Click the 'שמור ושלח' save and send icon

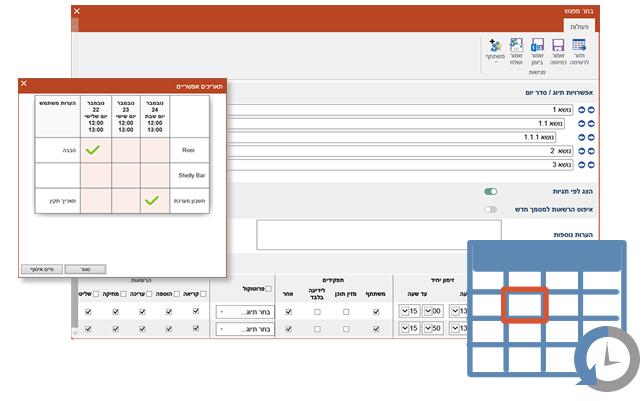click(x=516, y=48)
